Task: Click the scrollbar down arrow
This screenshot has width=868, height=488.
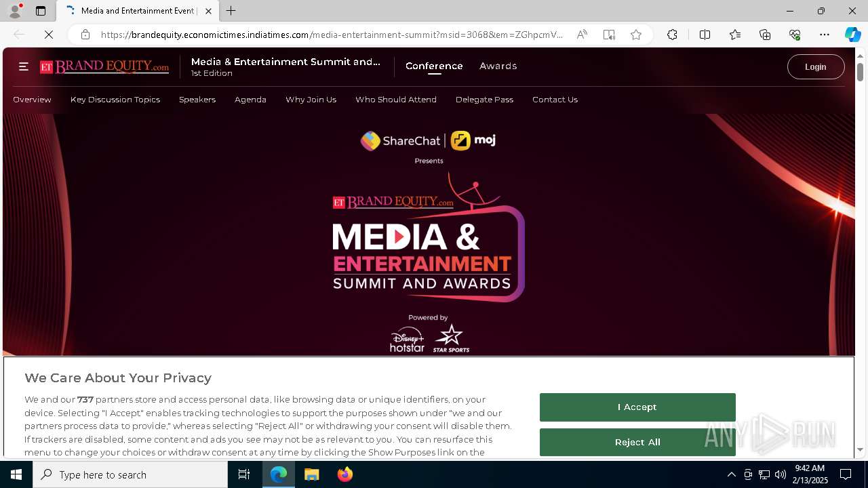Action: [x=861, y=450]
